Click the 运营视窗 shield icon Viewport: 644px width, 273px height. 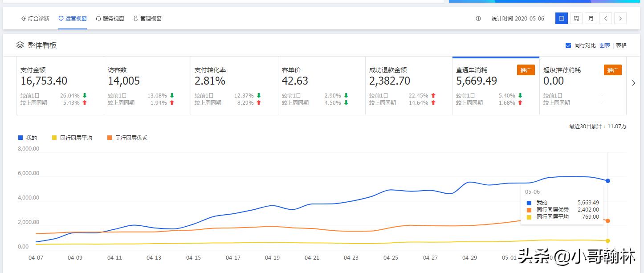tap(61, 19)
